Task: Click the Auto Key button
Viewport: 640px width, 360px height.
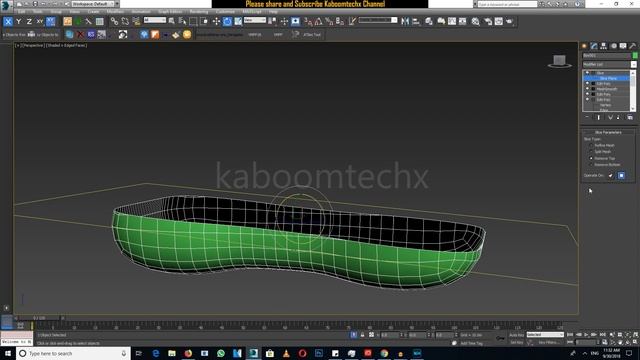Action: (516, 335)
